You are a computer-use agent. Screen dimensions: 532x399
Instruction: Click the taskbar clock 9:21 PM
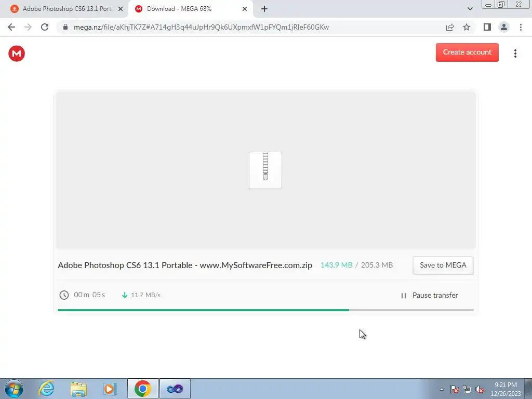coord(506,385)
